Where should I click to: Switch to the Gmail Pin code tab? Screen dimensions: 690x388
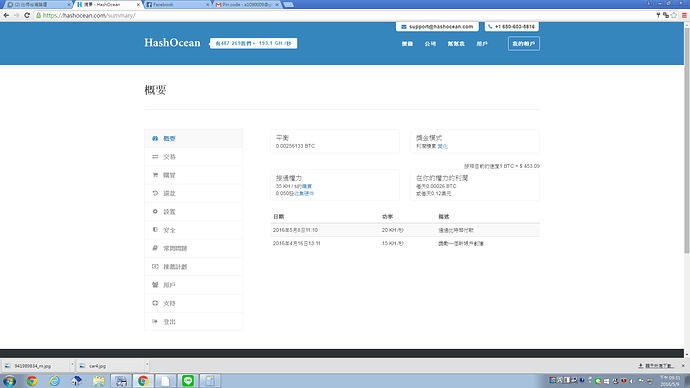[247, 4]
